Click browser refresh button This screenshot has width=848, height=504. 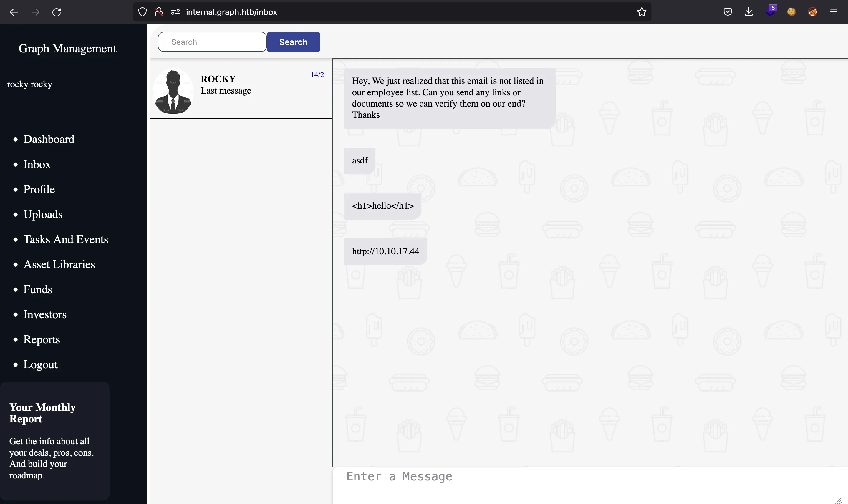coord(57,11)
